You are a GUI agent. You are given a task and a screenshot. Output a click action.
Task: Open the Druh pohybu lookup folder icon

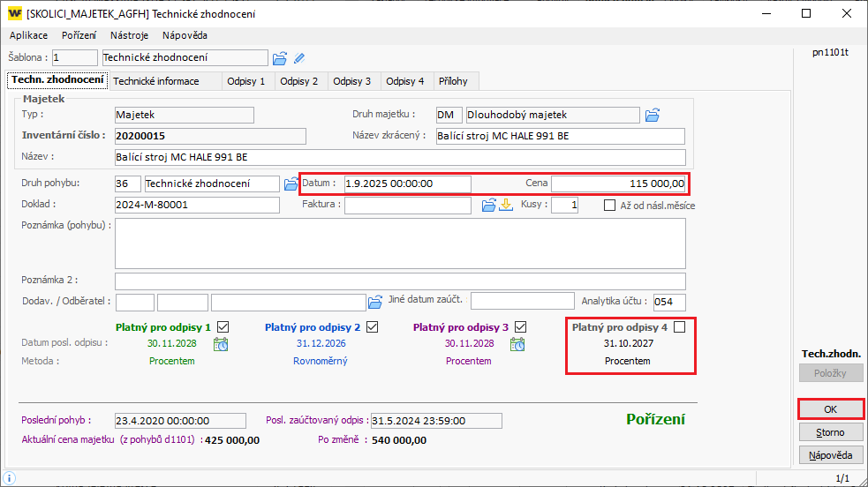tap(291, 184)
